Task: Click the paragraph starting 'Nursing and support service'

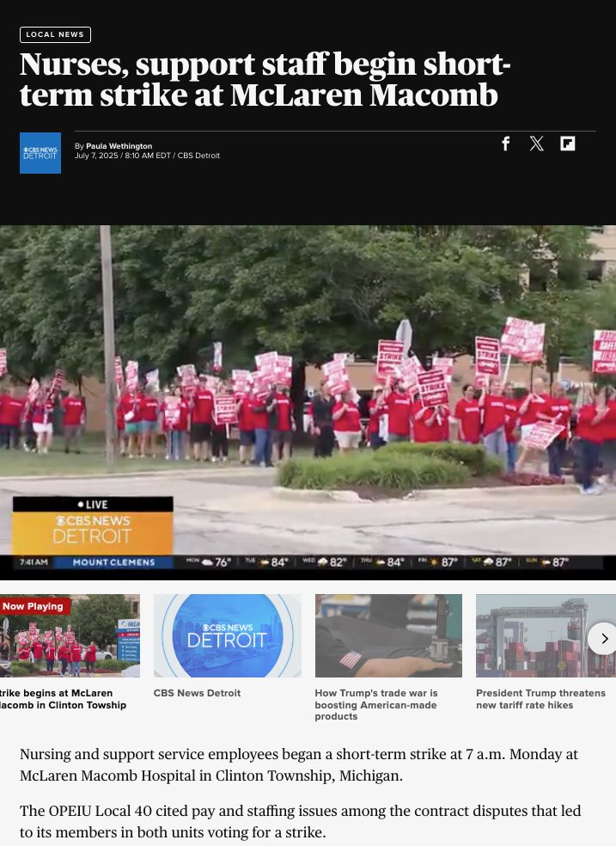Action: point(299,764)
